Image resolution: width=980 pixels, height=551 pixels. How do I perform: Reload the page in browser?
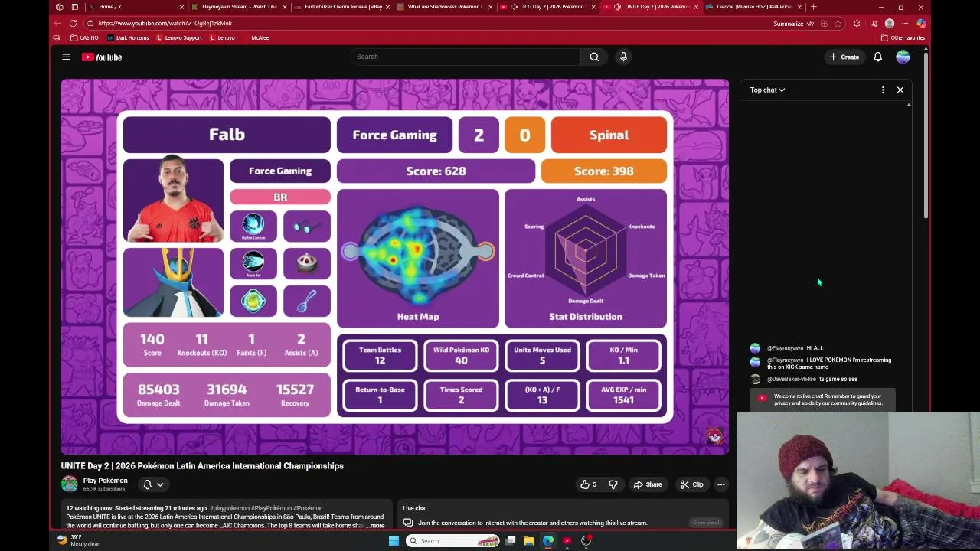click(x=73, y=24)
